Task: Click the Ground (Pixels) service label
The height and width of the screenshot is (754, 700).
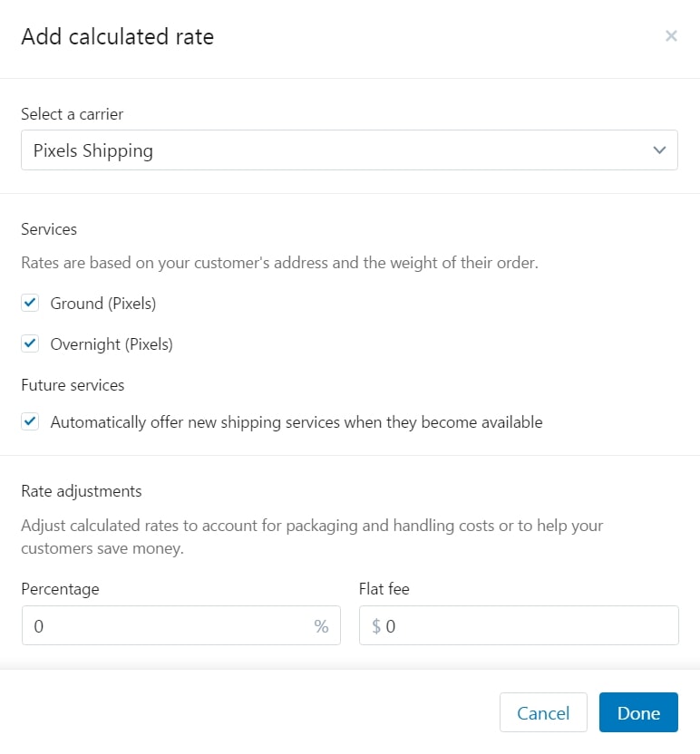Action: [x=103, y=304]
